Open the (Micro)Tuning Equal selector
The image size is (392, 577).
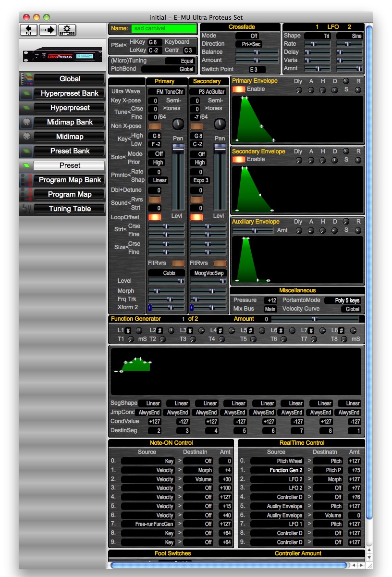pos(180,61)
